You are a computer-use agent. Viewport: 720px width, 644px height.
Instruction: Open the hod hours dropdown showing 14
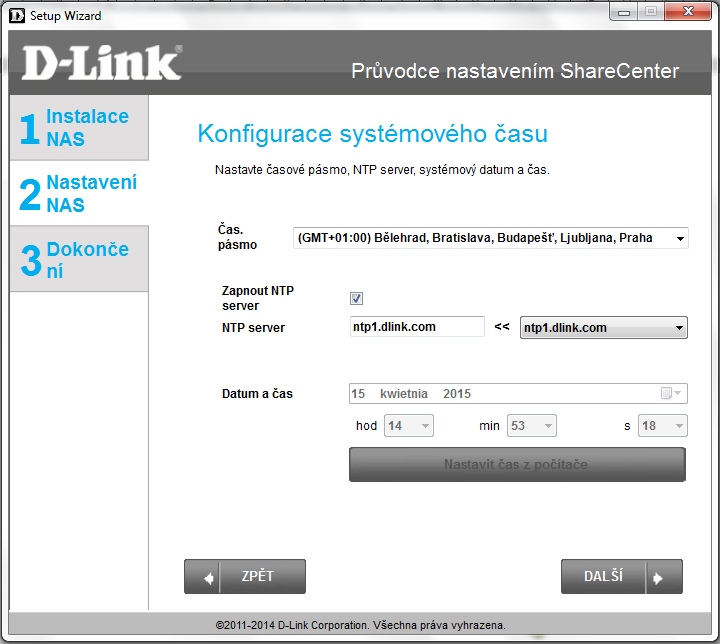408,425
